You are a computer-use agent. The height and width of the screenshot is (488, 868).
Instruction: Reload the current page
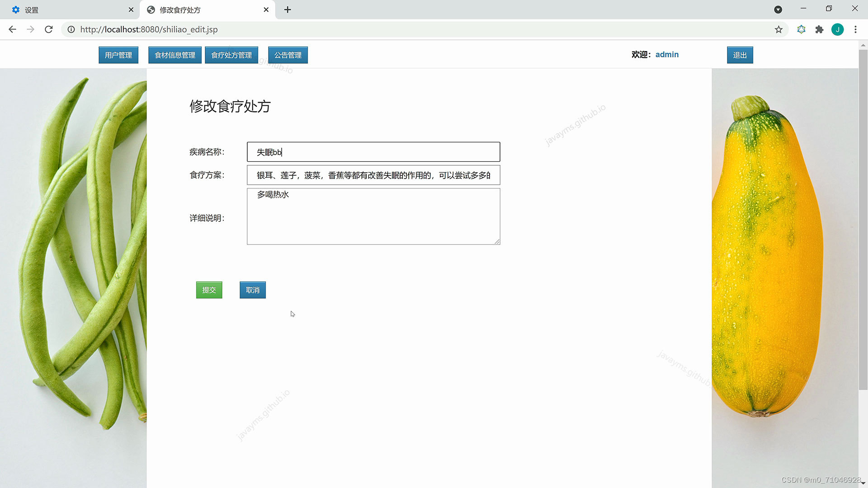coord(49,29)
